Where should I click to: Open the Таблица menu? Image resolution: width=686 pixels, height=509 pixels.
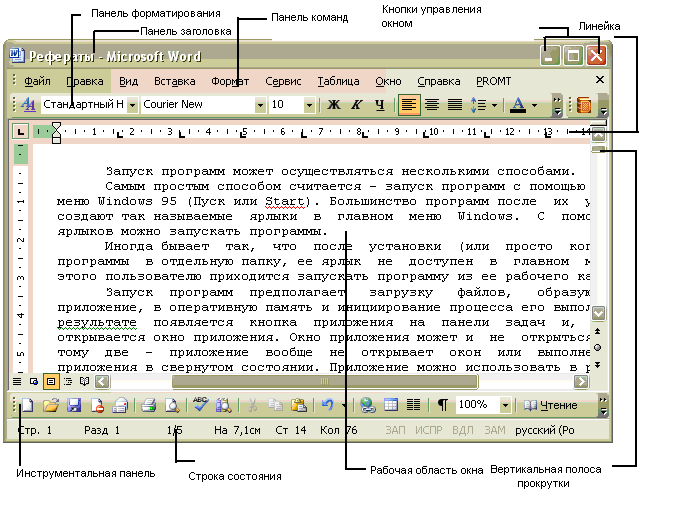click(338, 81)
